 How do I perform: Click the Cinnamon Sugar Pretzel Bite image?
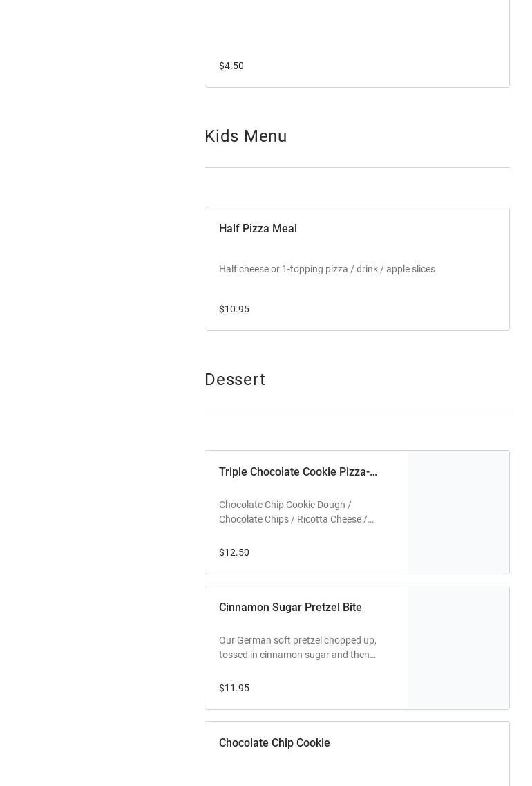point(458,648)
